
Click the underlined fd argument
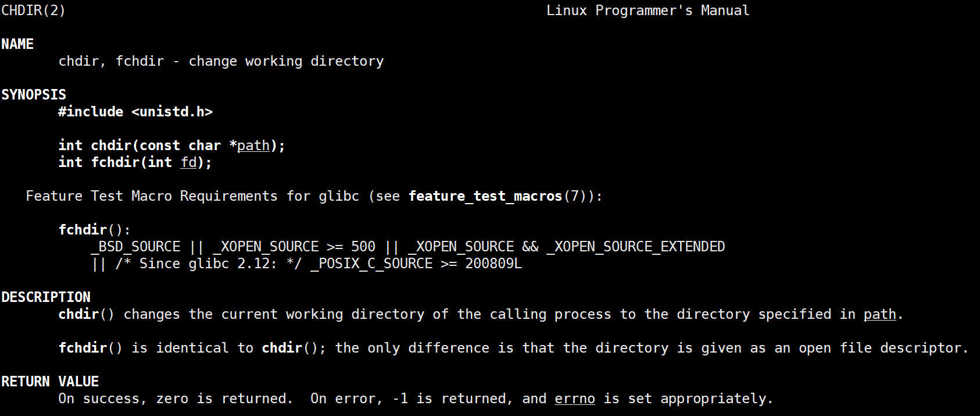[188, 162]
